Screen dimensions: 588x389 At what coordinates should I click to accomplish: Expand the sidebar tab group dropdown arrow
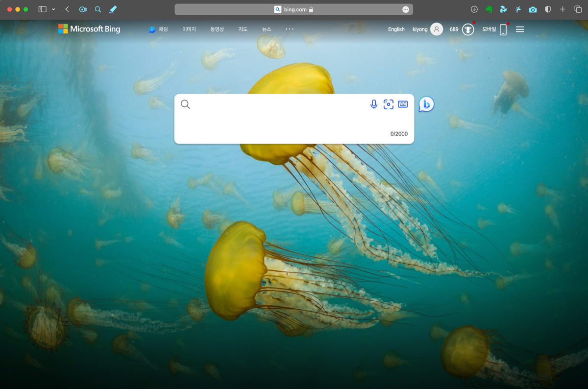(x=53, y=9)
